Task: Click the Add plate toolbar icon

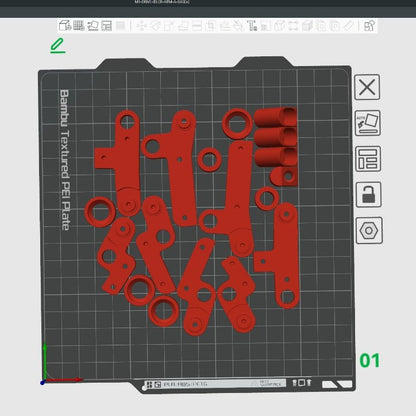Action: click(x=79, y=25)
